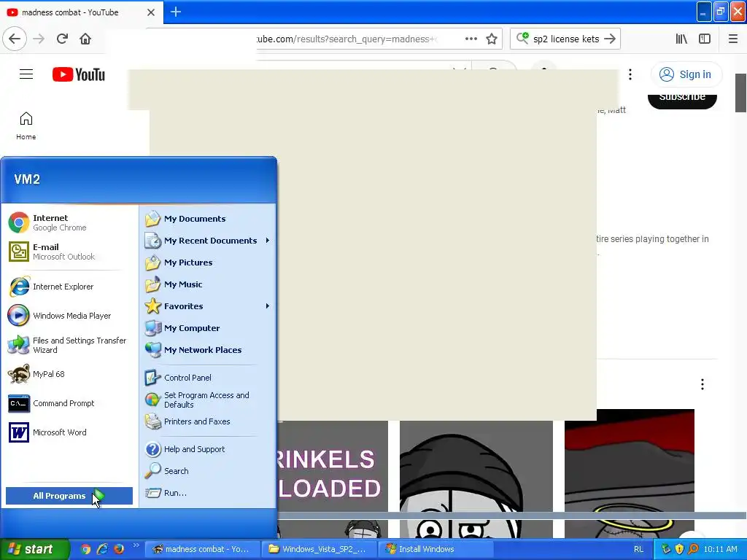Expand All Programs list
Viewport: 747px width, 560px height.
click(69, 496)
